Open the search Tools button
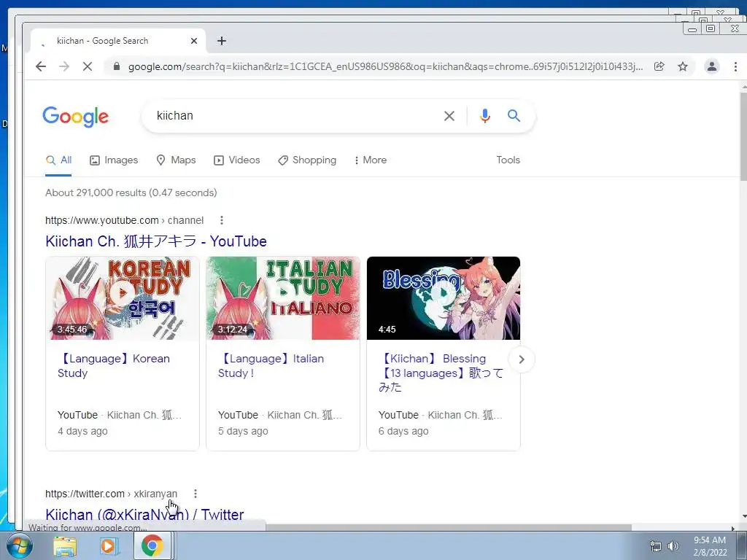Image resolution: width=747 pixels, height=560 pixels. 508,160
